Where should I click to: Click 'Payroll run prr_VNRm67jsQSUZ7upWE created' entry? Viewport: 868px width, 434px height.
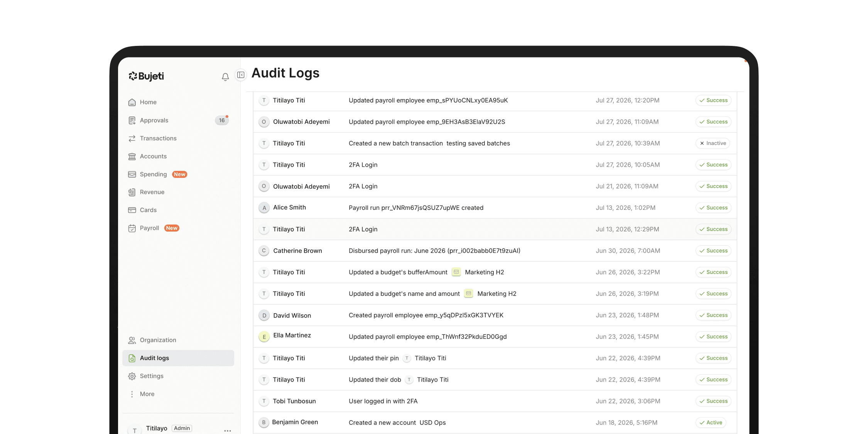tap(416, 208)
